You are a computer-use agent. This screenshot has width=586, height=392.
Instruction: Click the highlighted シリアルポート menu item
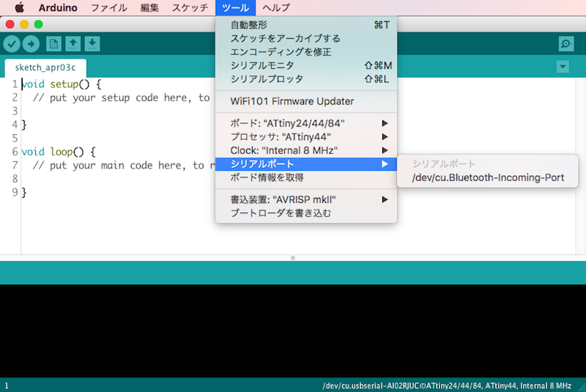click(x=306, y=164)
